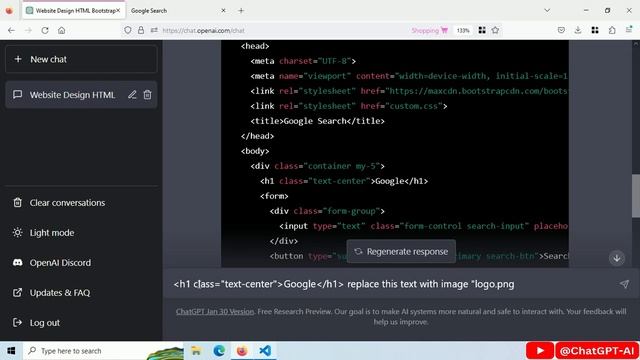Start a New chat
The width and height of the screenshot is (640, 360).
click(81, 59)
